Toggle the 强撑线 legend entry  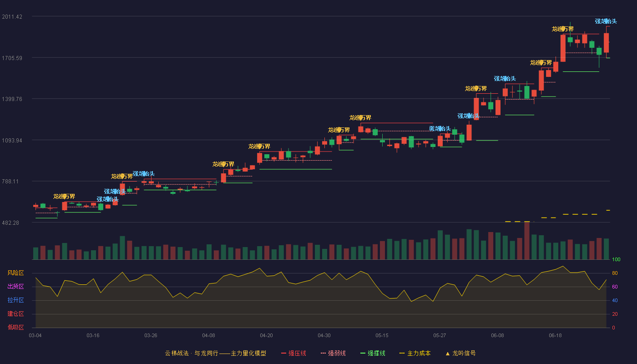tap(373, 353)
